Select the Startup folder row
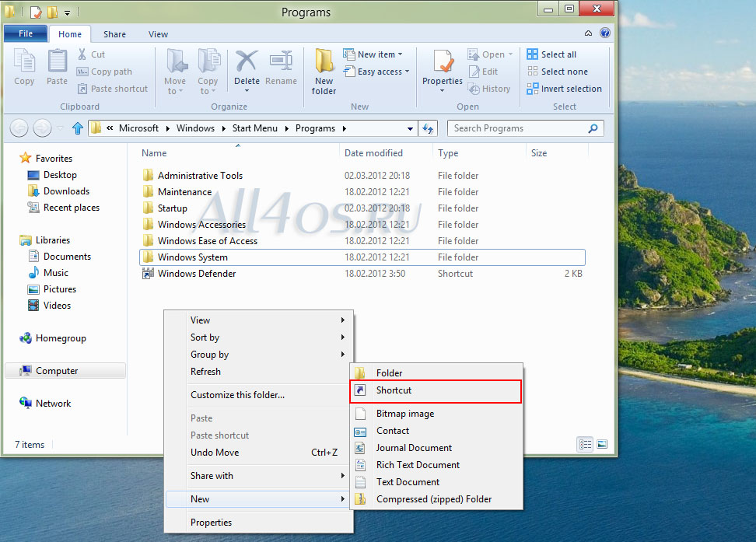 click(x=362, y=208)
